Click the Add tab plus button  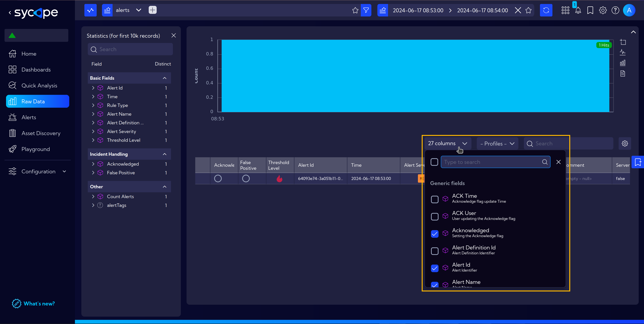tap(153, 10)
